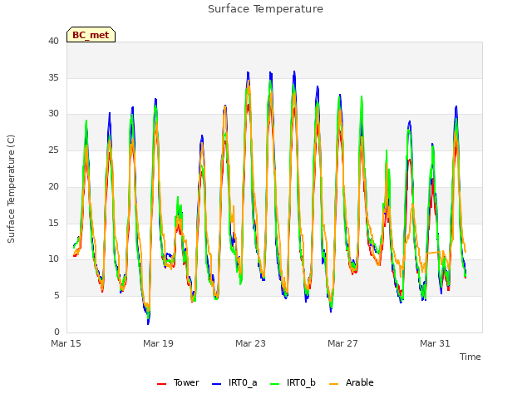This screenshot has width=532, height=399.
Task: Click the 25 y-axis tick label
Action: (x=53, y=150)
